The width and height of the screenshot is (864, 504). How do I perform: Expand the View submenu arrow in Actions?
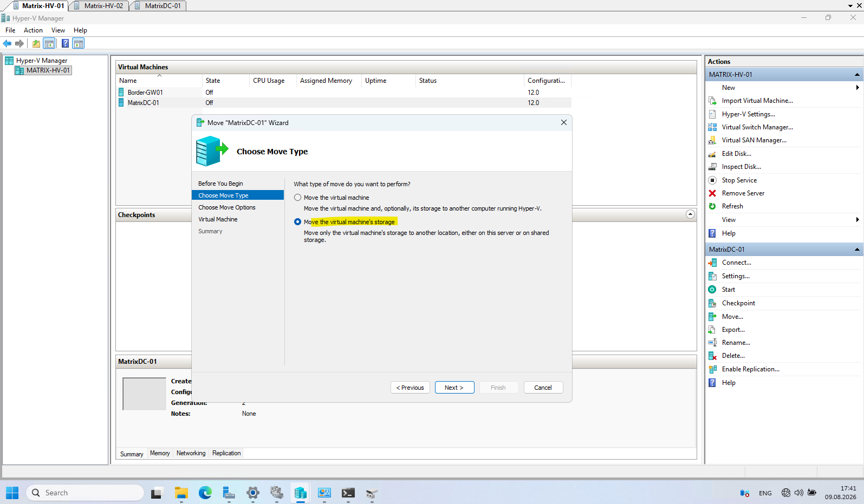[x=857, y=220]
